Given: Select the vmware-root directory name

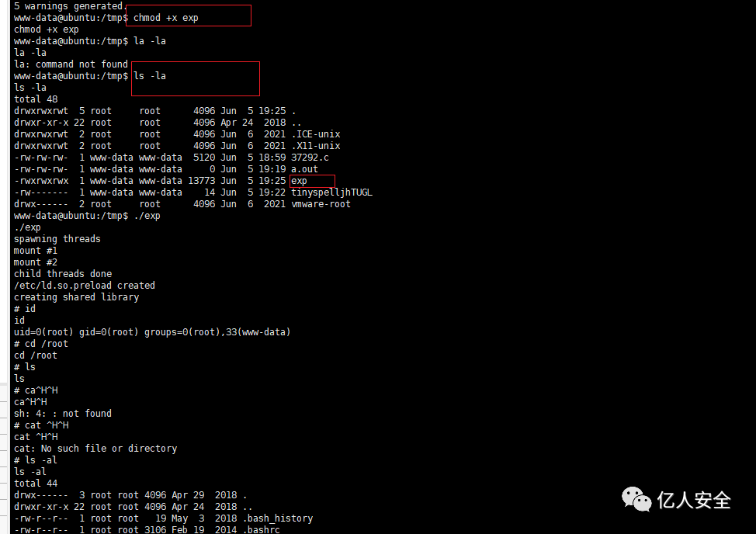Looking at the screenshot, I should click(x=321, y=204).
